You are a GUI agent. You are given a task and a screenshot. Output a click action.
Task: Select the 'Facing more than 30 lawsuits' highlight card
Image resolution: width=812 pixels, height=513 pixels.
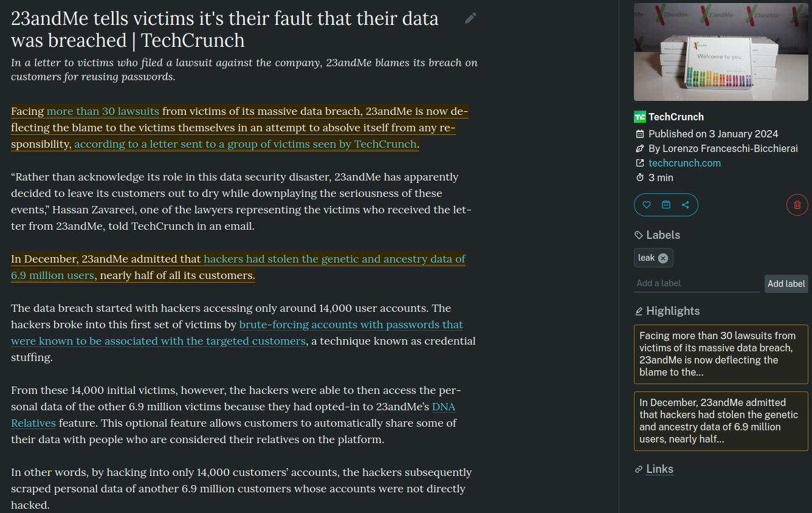click(721, 354)
